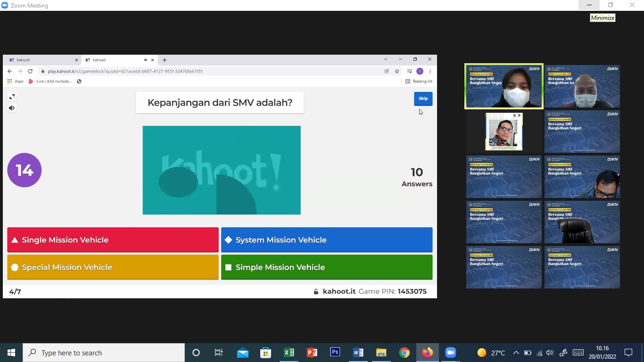
Task: Choose the System Mission Vehicle answer
Action: click(326, 240)
